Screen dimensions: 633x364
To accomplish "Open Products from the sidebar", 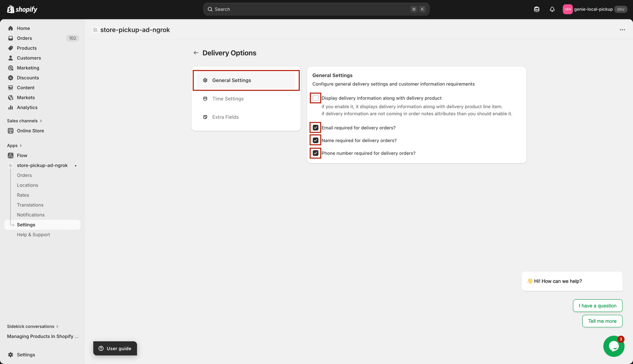I will 27,48.
